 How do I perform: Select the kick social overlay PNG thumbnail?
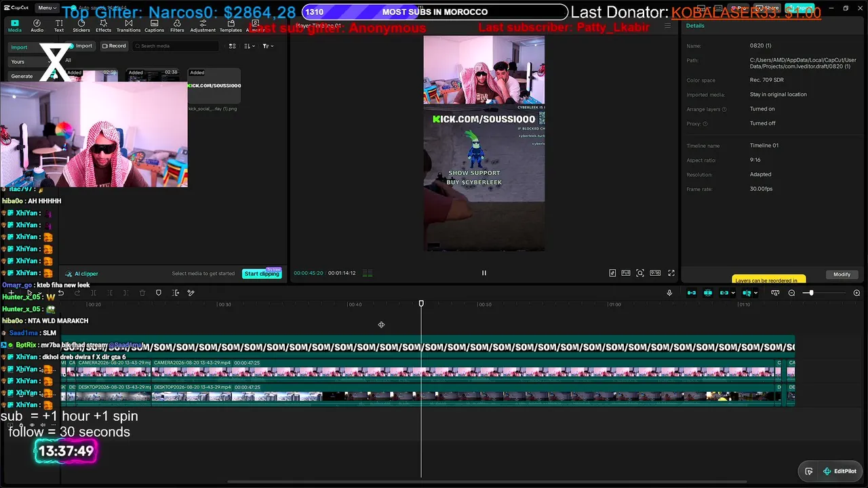point(214,86)
